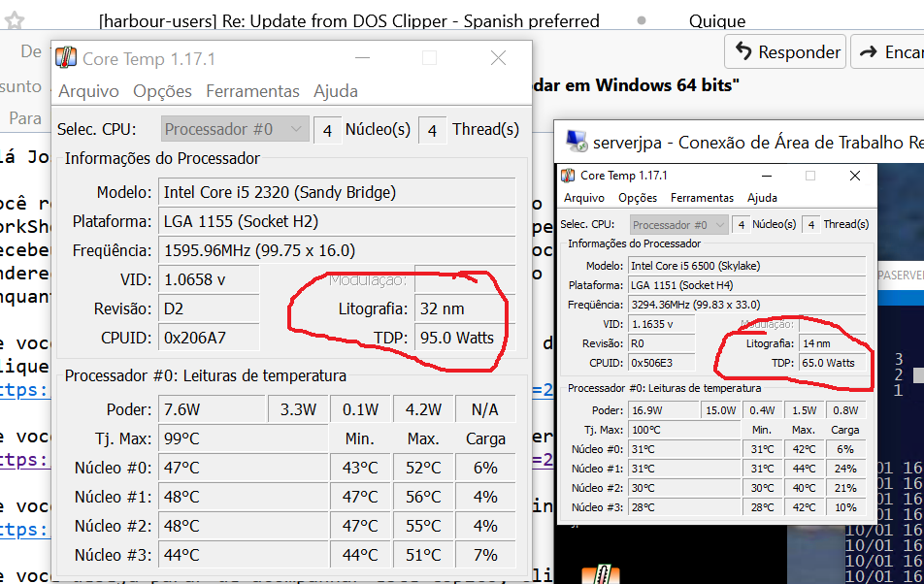Screen dimensions: 924x584
Task: Click the 95.0 Watts TDP value
Action: point(465,338)
